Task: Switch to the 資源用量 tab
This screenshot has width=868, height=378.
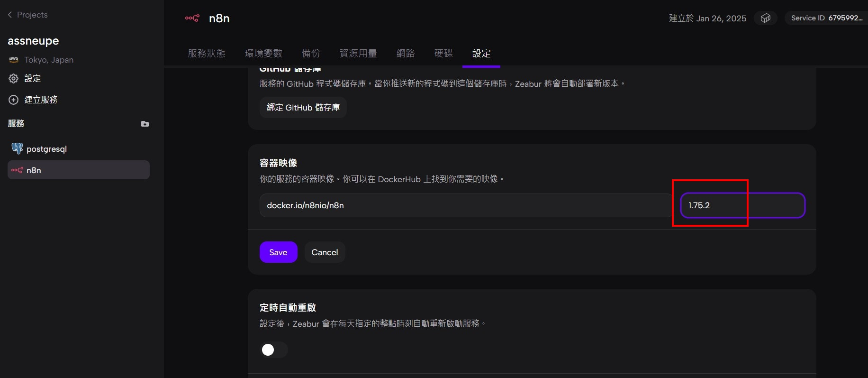Action: click(358, 53)
